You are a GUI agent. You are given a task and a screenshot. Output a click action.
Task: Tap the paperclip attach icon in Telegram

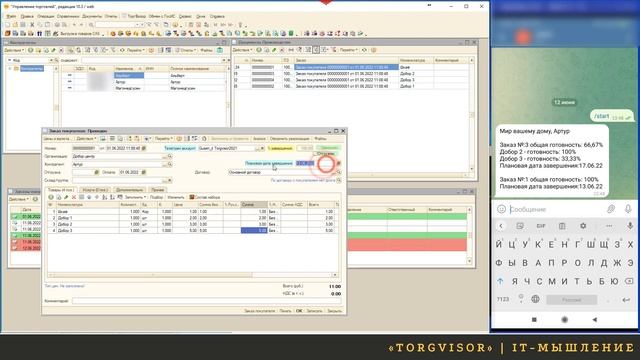click(x=611, y=209)
